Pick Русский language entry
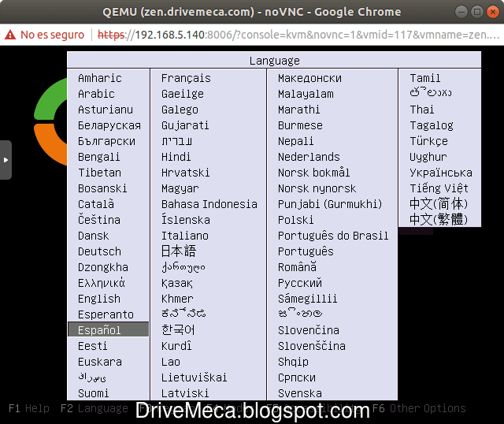The width and height of the screenshot is (504, 424). (300, 283)
